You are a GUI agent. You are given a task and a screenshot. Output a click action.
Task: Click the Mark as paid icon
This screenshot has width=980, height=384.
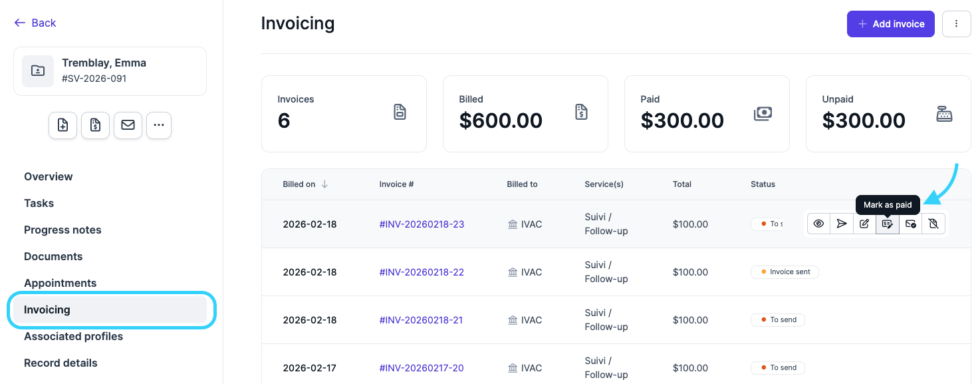[887, 224]
